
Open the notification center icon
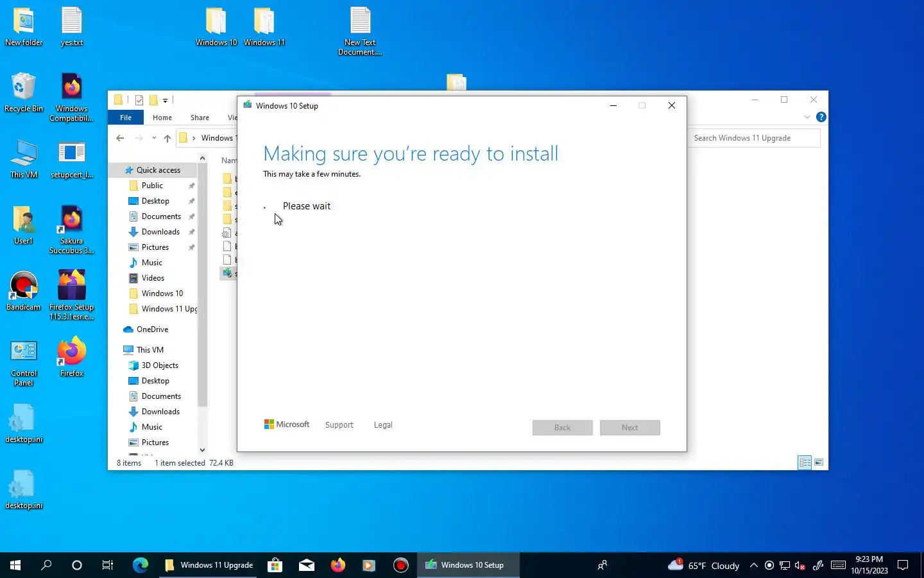[903, 565]
